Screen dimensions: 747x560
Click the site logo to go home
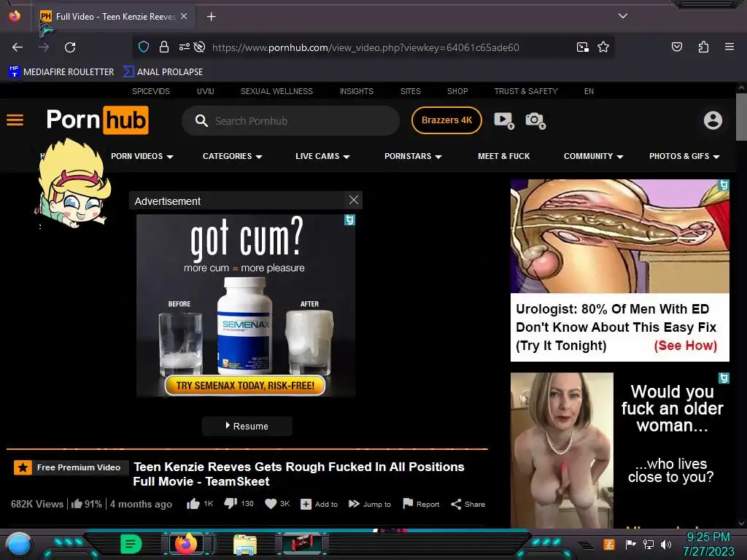coord(97,120)
